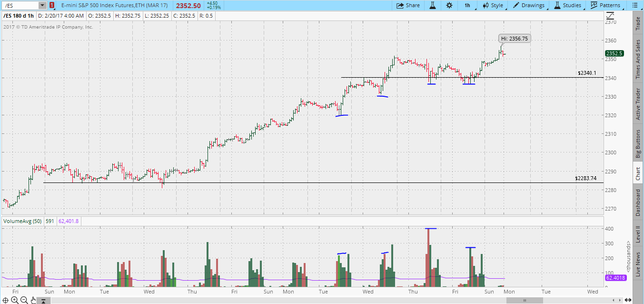This screenshot has width=644, height=304.
Task: Open the Patterns menu
Action: [605, 5]
